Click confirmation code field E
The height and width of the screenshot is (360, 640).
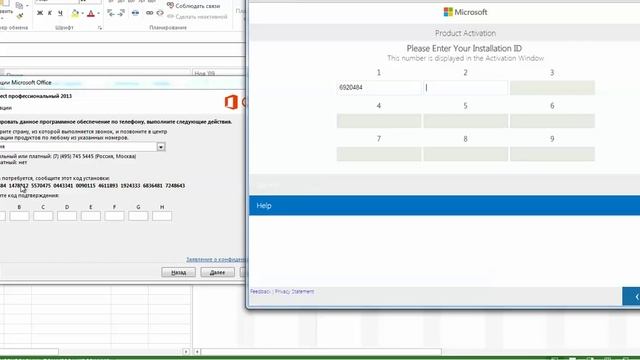[91, 216]
